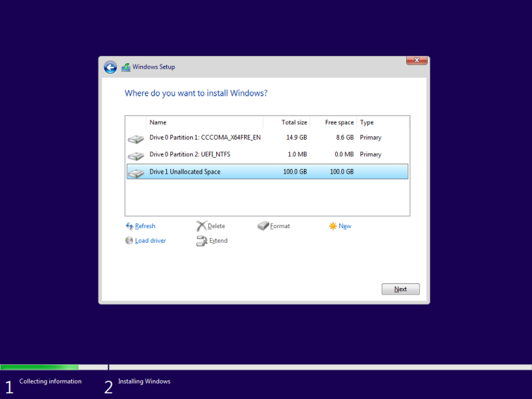Click the Total size column header
The height and width of the screenshot is (399, 532).
pos(295,122)
